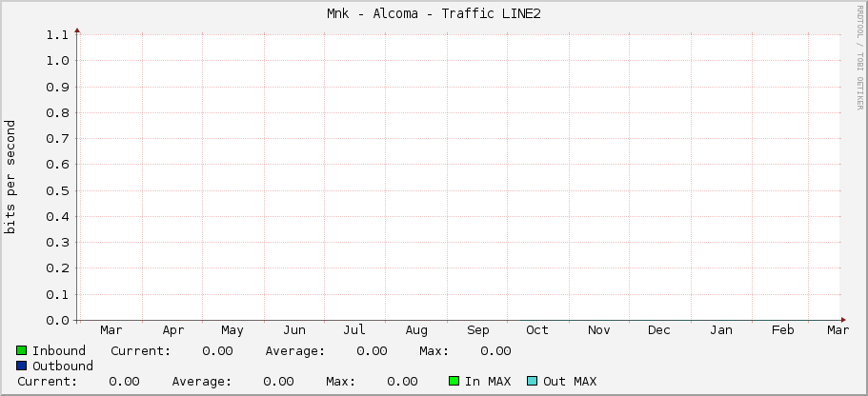
Task: Click the 0.6 value on the y-axis
Action: (x=57, y=165)
